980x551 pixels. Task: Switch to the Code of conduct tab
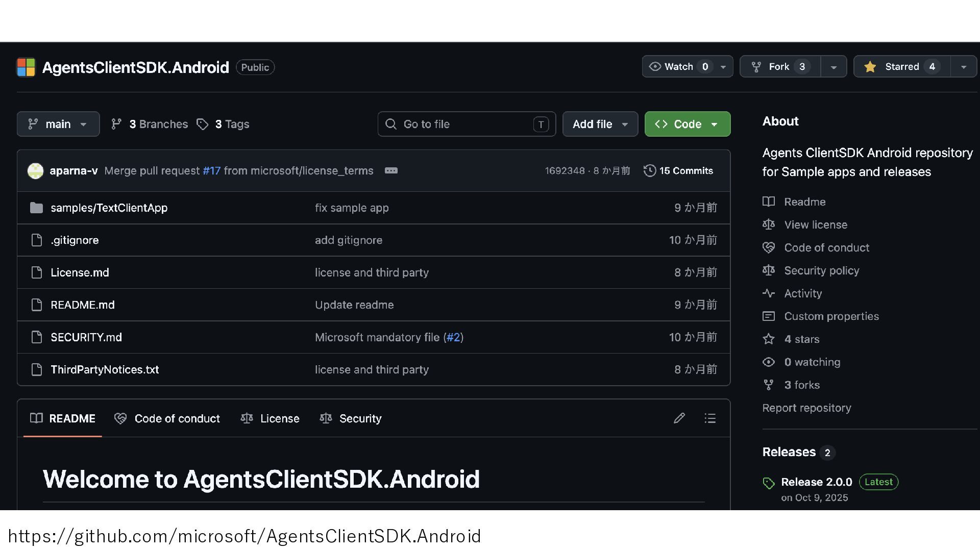click(x=167, y=418)
